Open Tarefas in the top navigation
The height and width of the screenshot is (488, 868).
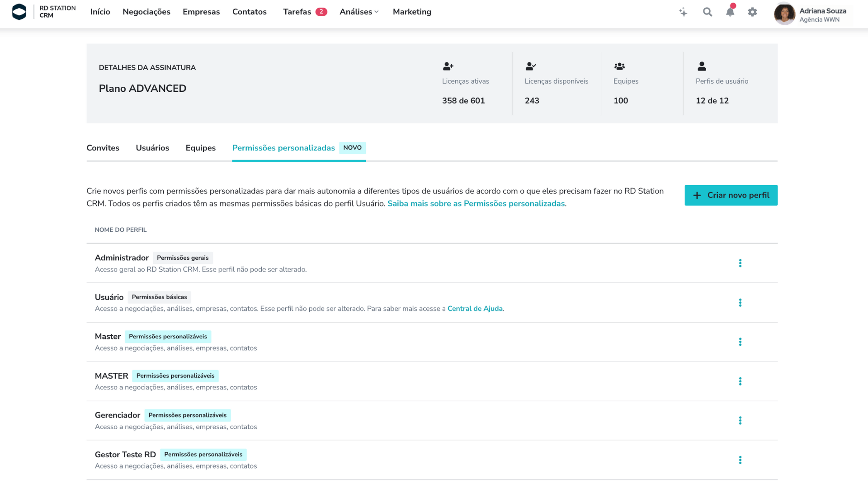point(297,12)
